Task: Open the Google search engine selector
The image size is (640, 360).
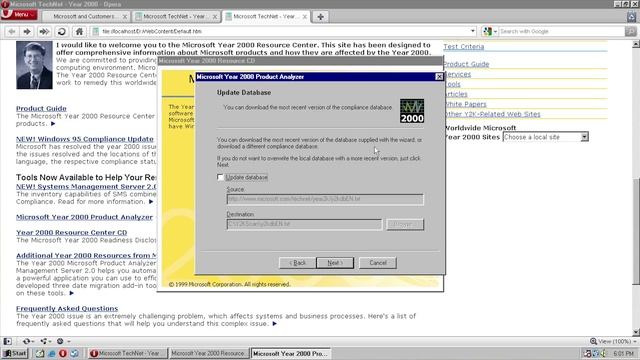Action: coord(489,31)
